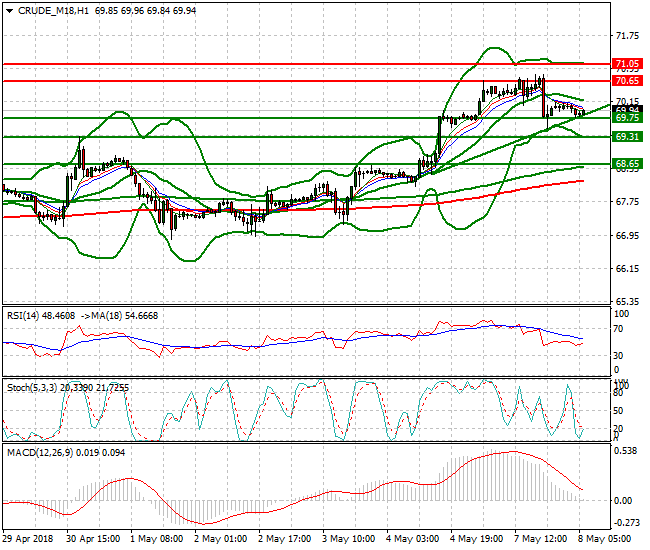Click the current price label 69.94

[627, 110]
